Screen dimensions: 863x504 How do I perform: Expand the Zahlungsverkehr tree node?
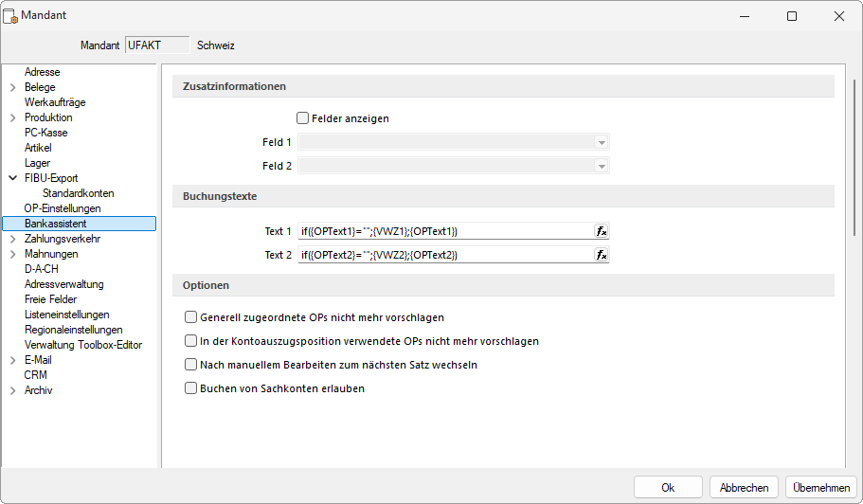click(x=12, y=239)
